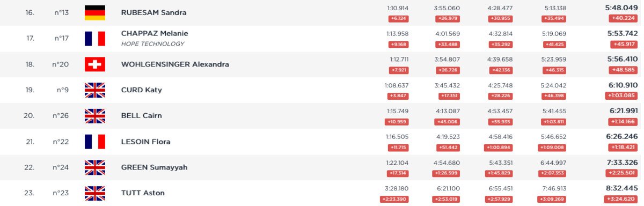Select the HOPE TECHNOLOGY team name
Viewport: 644px width, 206px height.
[x=152, y=44]
